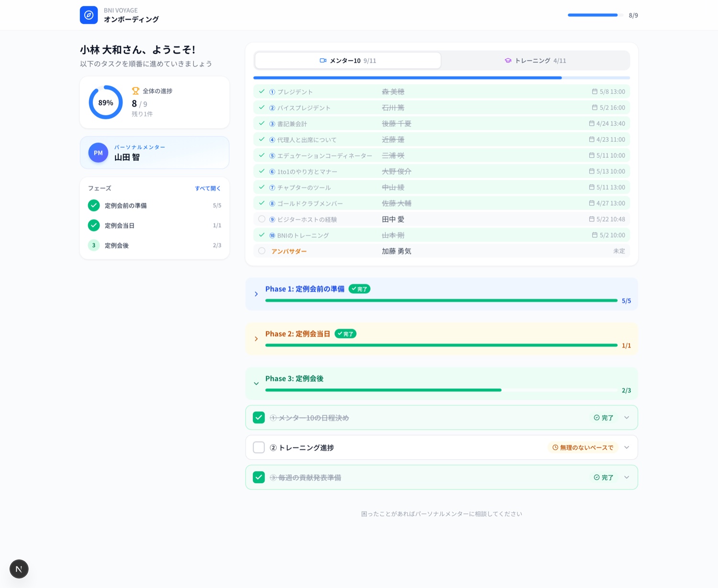Expand Phase 2: 定例会当日 chevron
Screen dimensions: 718x588
coord(256,339)
